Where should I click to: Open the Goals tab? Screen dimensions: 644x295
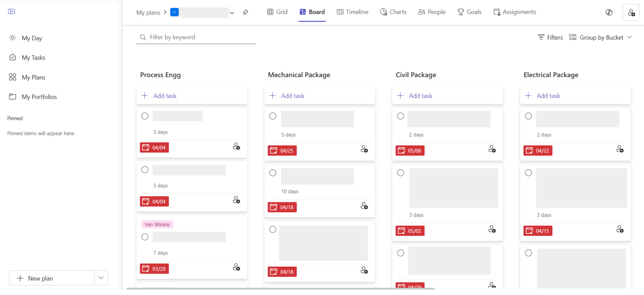click(469, 12)
